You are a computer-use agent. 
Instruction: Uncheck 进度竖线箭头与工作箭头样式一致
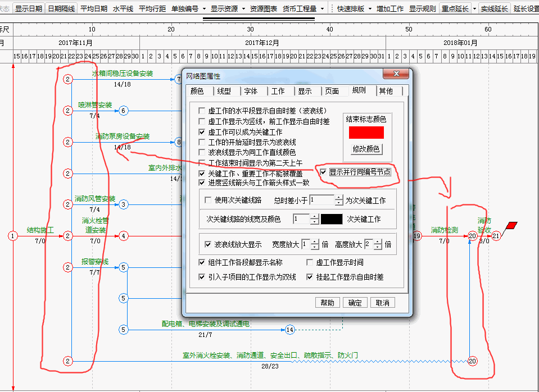coord(202,183)
